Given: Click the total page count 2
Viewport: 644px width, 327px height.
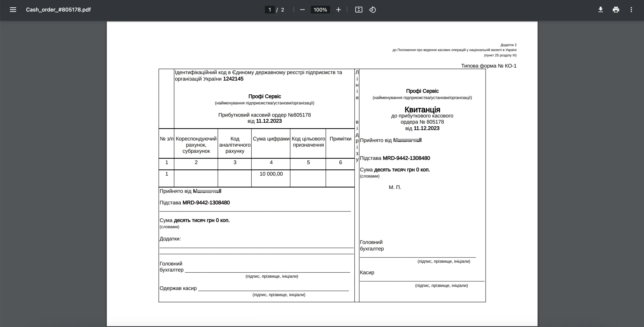Looking at the screenshot, I should (x=283, y=10).
